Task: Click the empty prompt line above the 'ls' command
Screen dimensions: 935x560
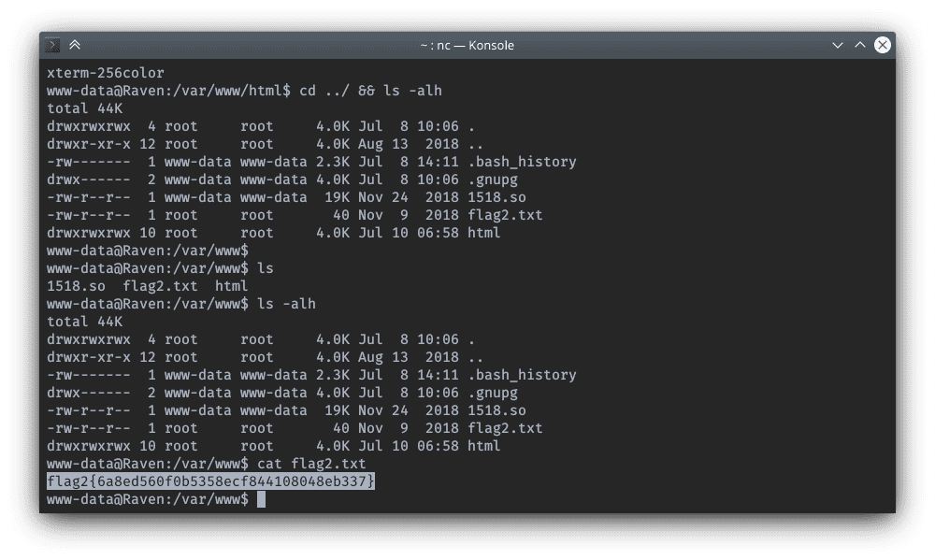Action: coord(147,251)
